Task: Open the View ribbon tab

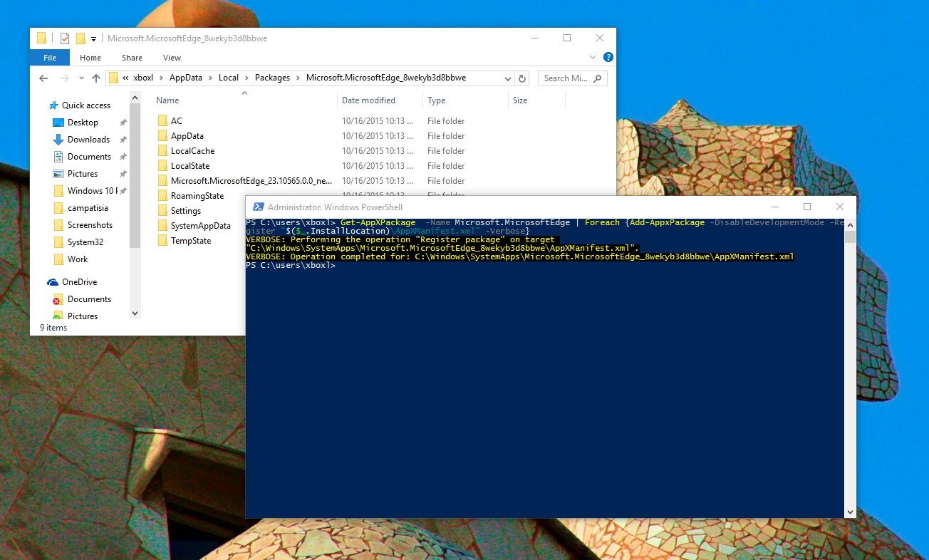Action: coord(172,58)
